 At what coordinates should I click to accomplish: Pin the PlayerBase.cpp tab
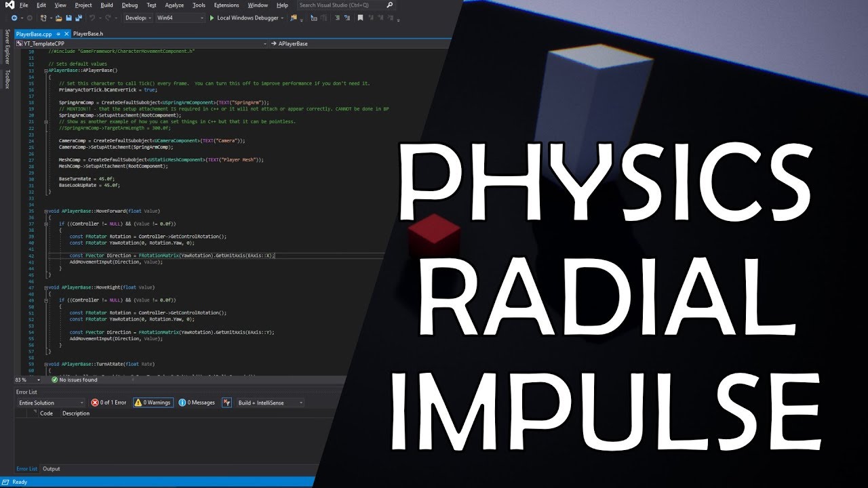click(x=58, y=34)
